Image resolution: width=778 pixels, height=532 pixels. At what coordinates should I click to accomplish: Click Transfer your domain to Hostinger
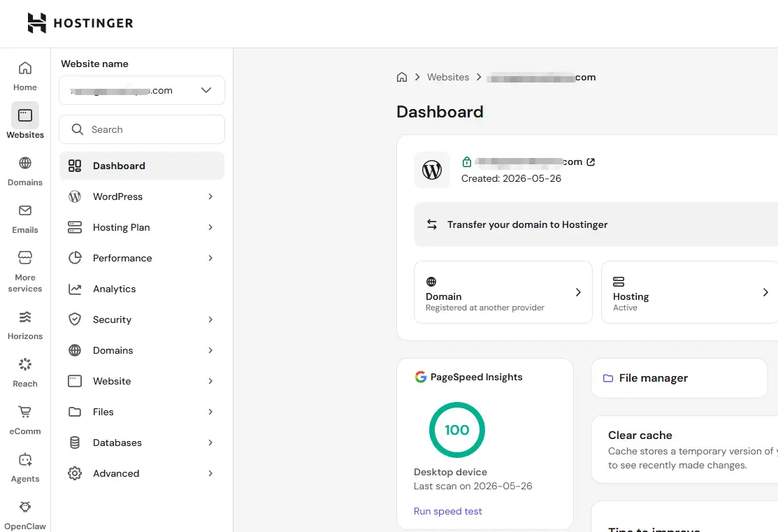click(596, 224)
